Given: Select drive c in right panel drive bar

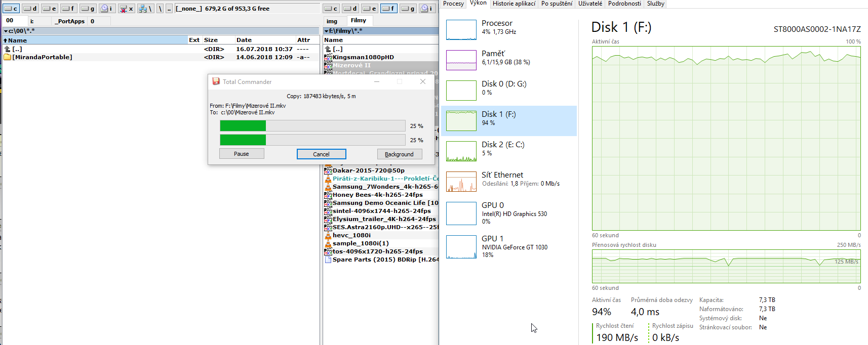Looking at the screenshot, I should [331, 8].
